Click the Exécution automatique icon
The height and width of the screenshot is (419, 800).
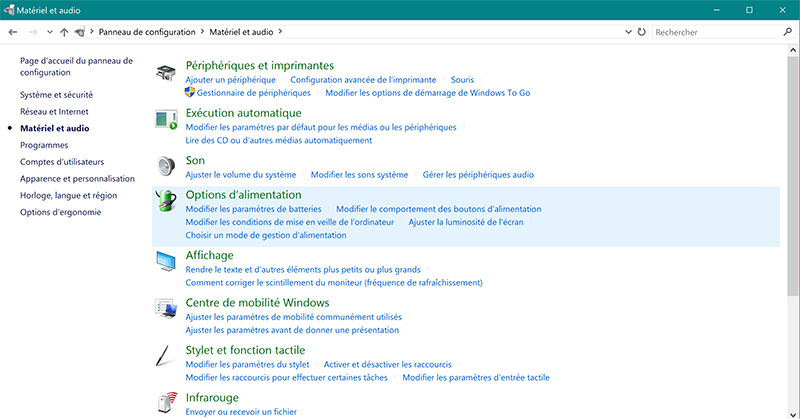(x=167, y=120)
